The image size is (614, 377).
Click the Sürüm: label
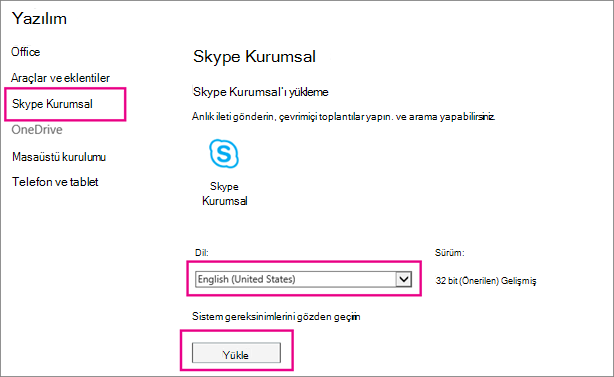tap(450, 253)
